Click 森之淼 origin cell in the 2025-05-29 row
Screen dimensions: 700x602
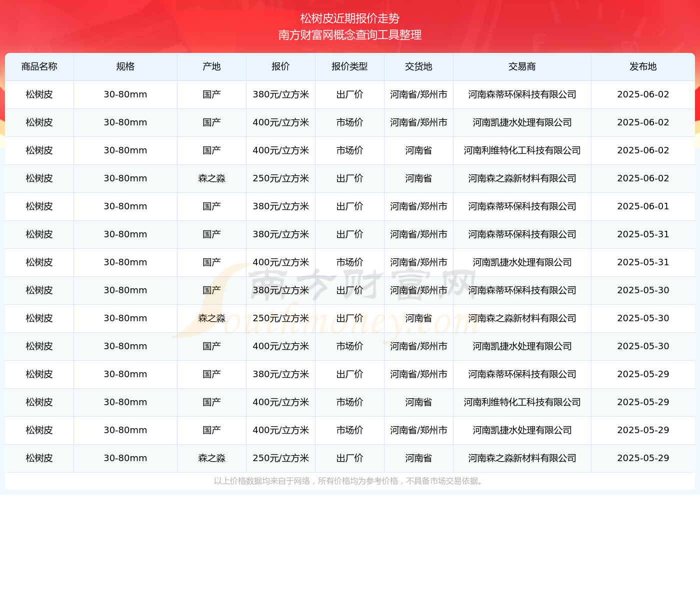(x=211, y=458)
